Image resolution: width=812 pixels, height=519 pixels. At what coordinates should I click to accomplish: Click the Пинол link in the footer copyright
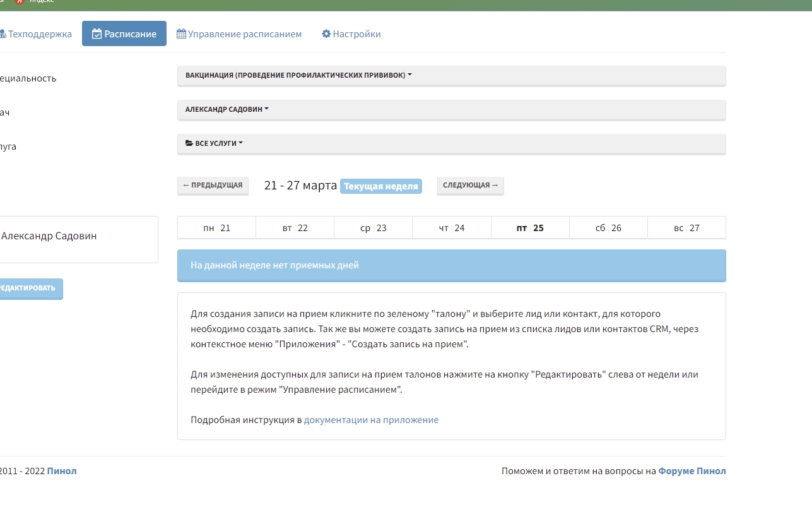point(62,471)
